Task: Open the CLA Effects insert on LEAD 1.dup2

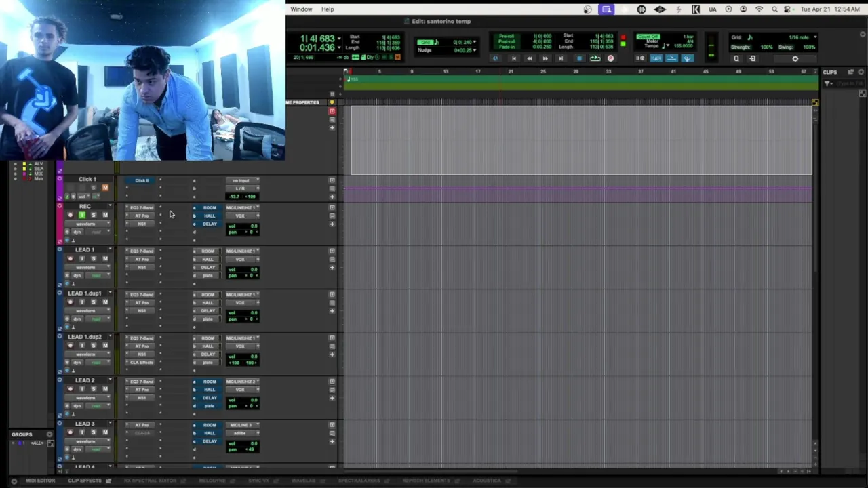Action: (x=142, y=362)
